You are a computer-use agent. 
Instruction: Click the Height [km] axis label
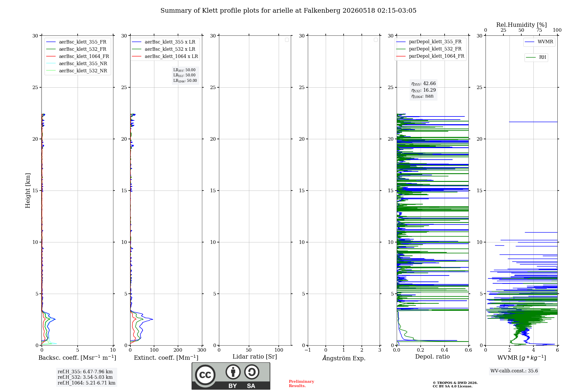point(28,191)
